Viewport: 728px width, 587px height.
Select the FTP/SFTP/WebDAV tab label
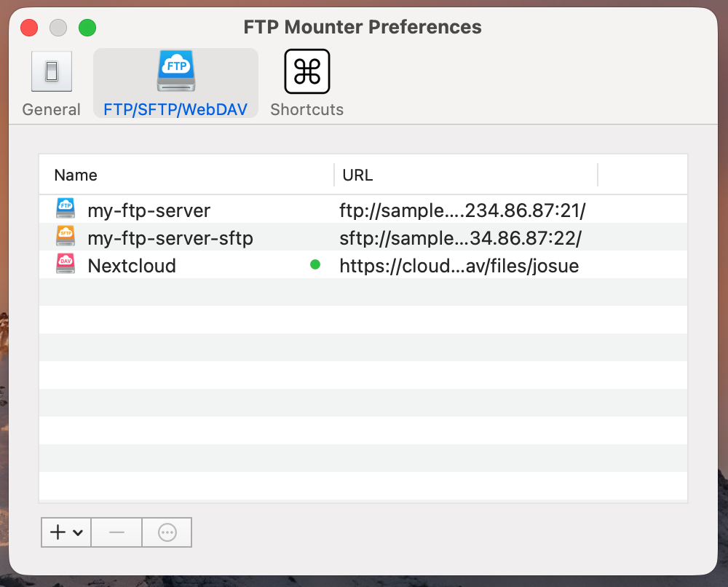pos(175,110)
